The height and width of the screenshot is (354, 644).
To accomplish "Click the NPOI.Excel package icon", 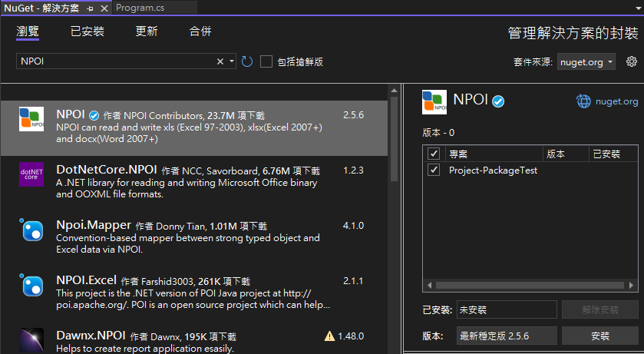I will pyautogui.click(x=31, y=285).
